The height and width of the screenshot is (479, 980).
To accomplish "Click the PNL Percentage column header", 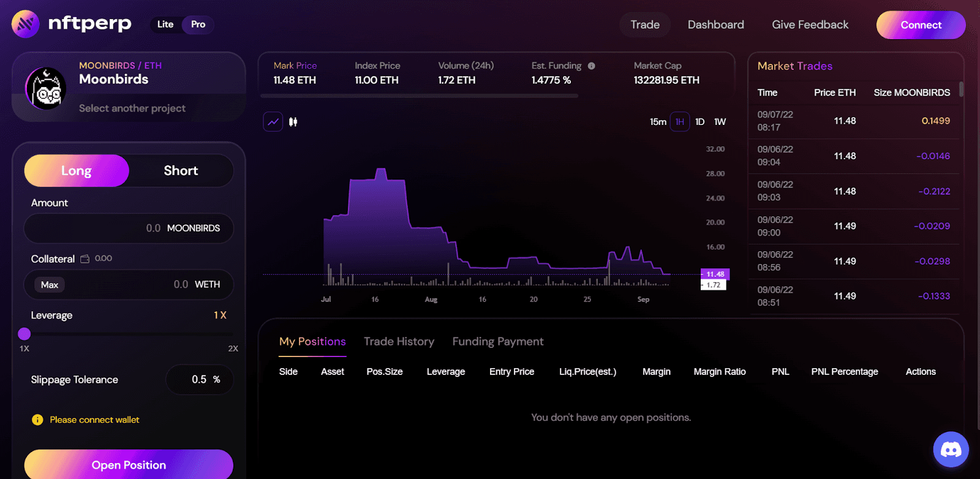I will (845, 372).
